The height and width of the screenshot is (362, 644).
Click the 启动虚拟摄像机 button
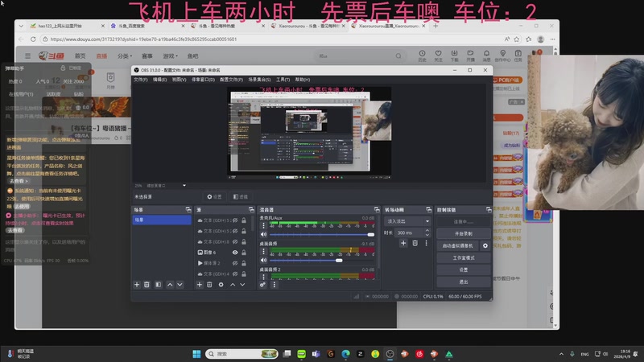coord(457,245)
